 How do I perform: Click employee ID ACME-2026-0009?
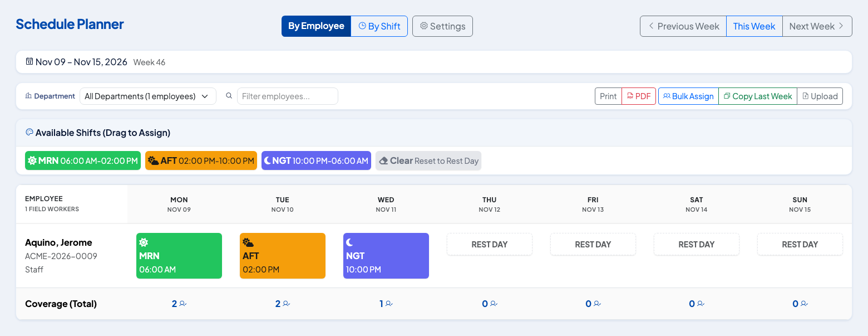(x=61, y=256)
